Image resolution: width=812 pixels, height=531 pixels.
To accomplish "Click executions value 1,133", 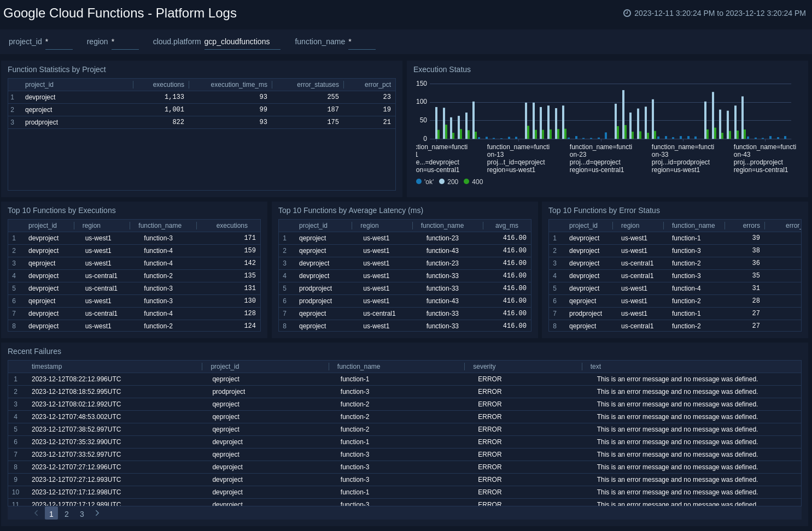I will coord(174,97).
